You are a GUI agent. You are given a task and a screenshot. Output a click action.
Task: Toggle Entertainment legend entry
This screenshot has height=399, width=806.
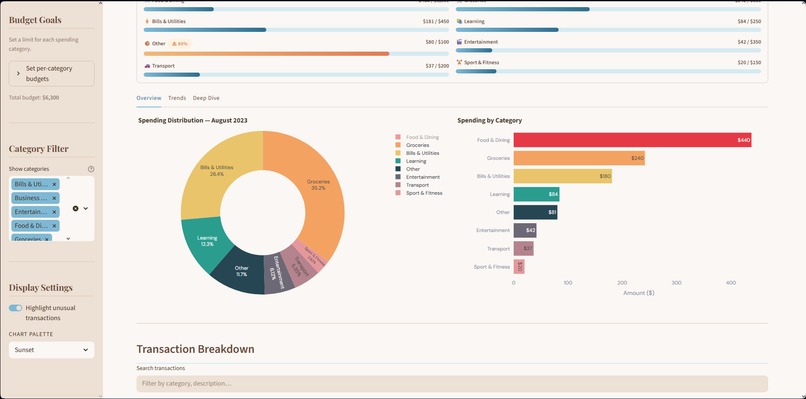pos(417,177)
